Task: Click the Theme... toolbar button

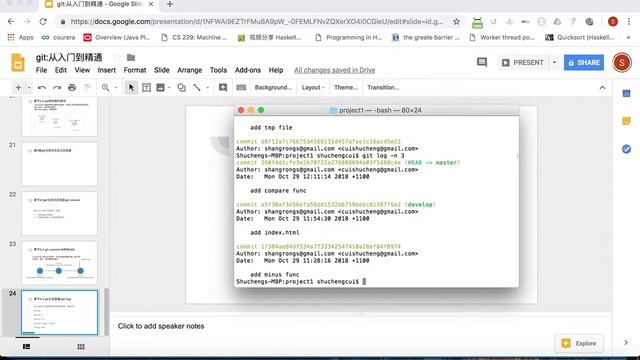Action: pyautogui.click(x=346, y=87)
